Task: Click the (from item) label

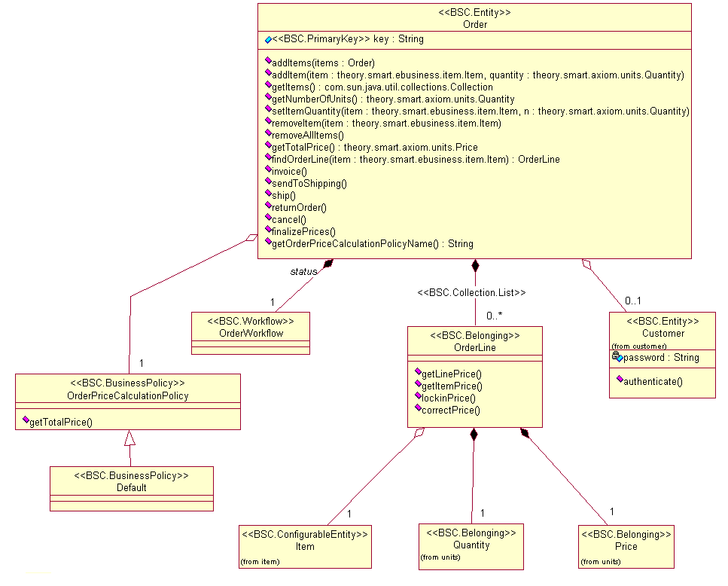Action: 260,562
